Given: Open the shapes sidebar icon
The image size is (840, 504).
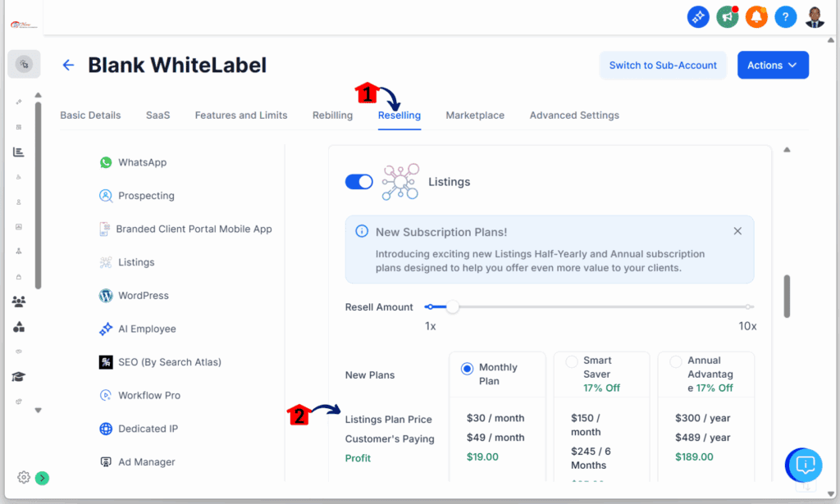Looking at the screenshot, I should [x=19, y=326].
